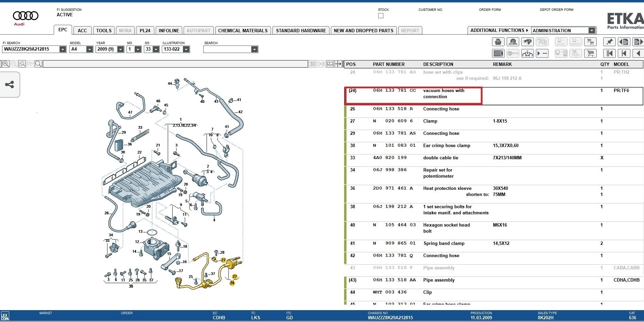The width and height of the screenshot is (644, 322).
Task: Toggle the split layout view icon
Action: [330, 64]
